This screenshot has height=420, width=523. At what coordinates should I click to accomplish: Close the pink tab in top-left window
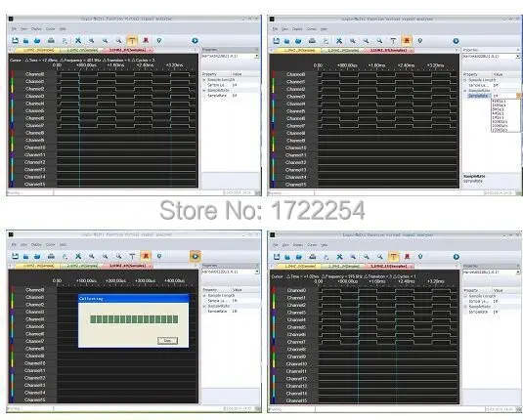tap(151, 50)
